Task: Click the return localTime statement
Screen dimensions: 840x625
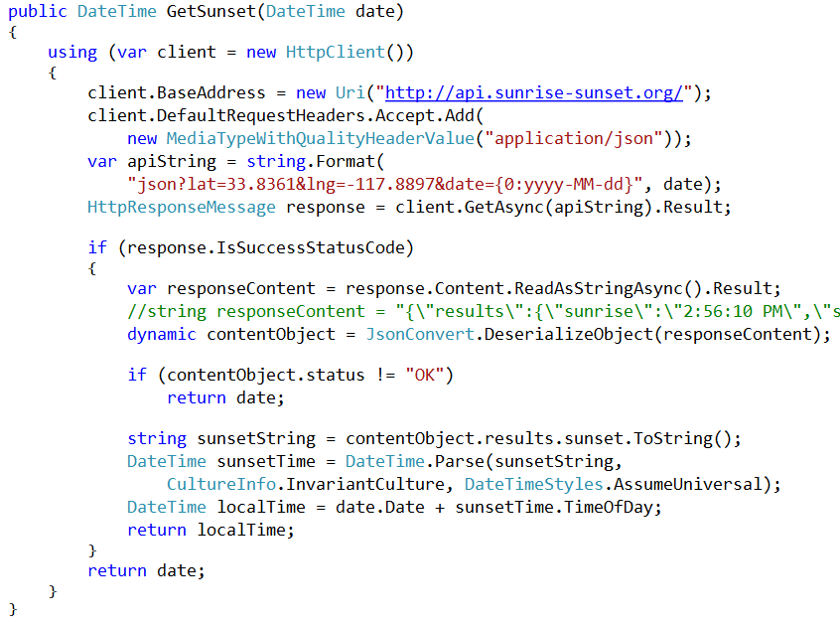Action: [210, 531]
